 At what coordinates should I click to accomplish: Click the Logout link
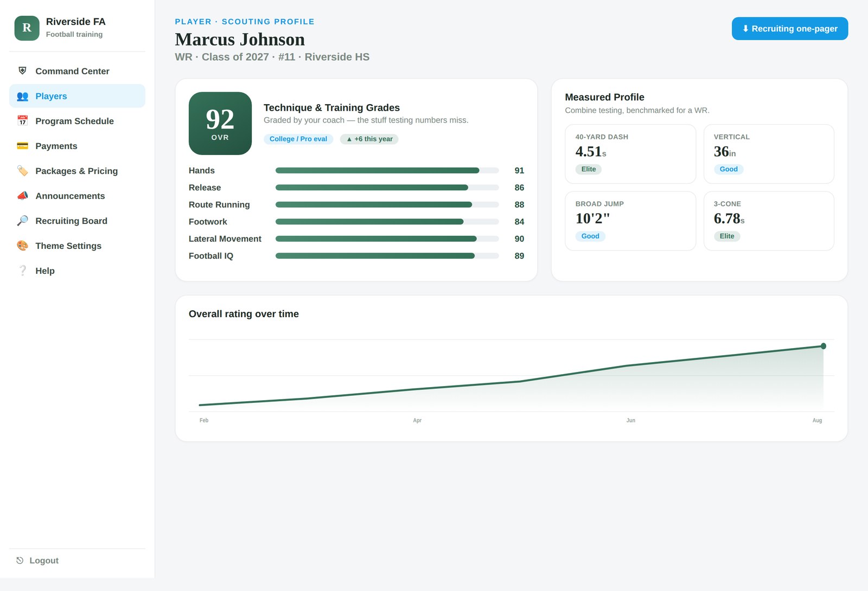[44, 561]
